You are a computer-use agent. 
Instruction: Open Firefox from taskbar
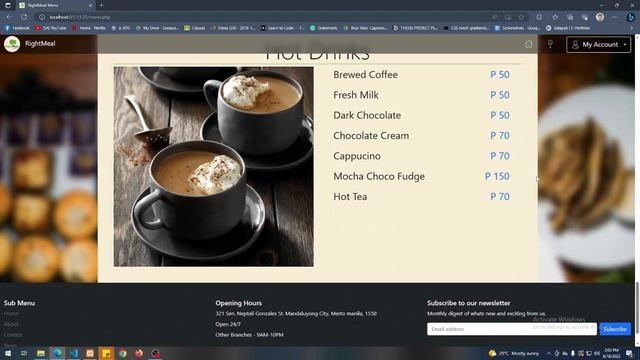pyautogui.click(x=139, y=353)
